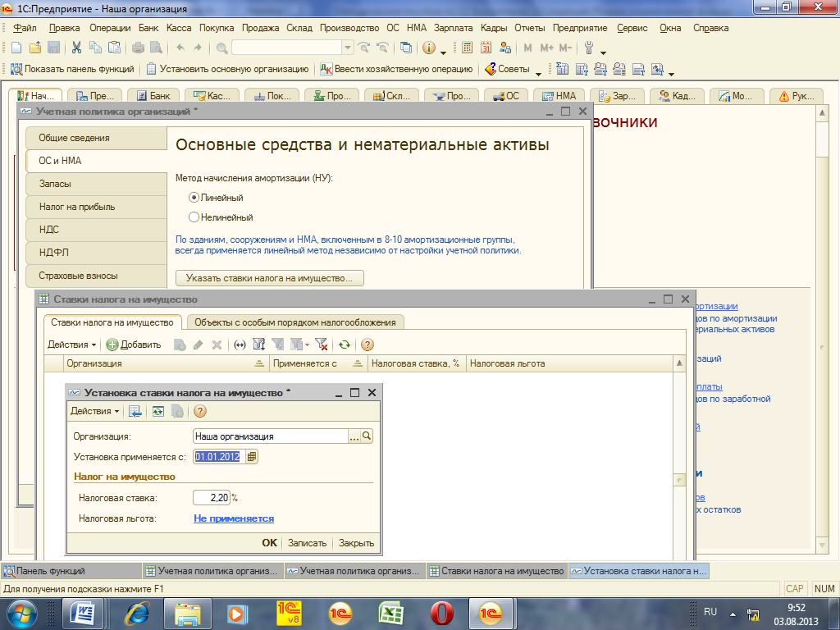
Task: Click the Paste clipboard icon
Action: pyautogui.click(x=114, y=48)
